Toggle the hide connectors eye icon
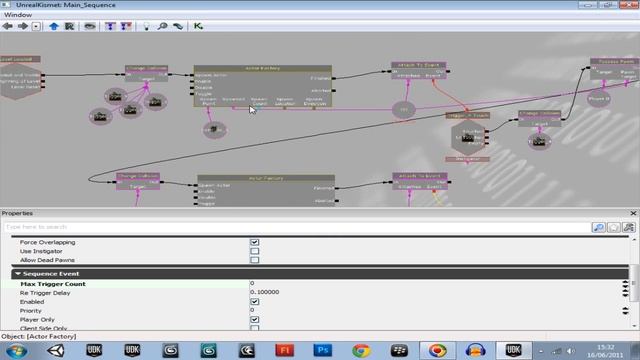 tap(89, 27)
